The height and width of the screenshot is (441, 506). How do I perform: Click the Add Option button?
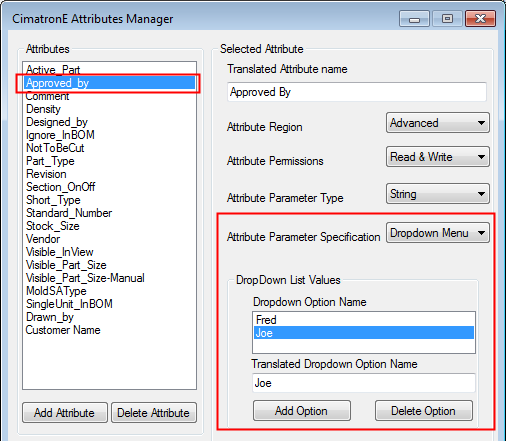tap(302, 411)
